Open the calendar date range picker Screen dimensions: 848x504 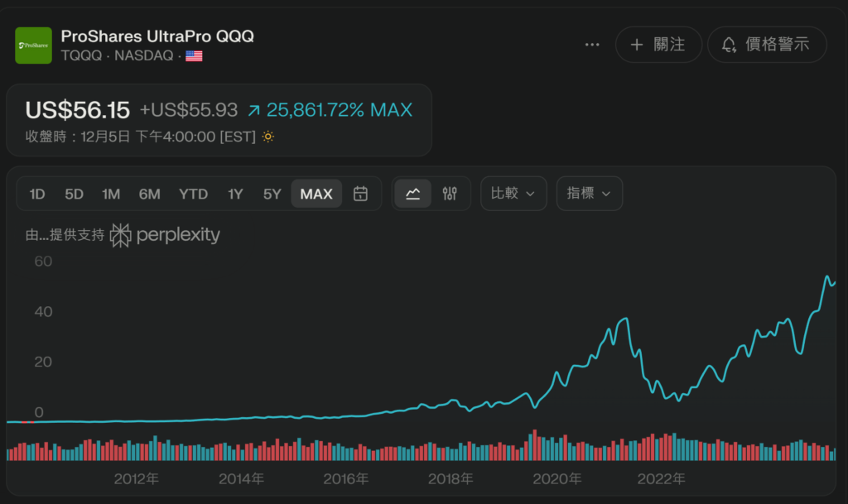(360, 194)
